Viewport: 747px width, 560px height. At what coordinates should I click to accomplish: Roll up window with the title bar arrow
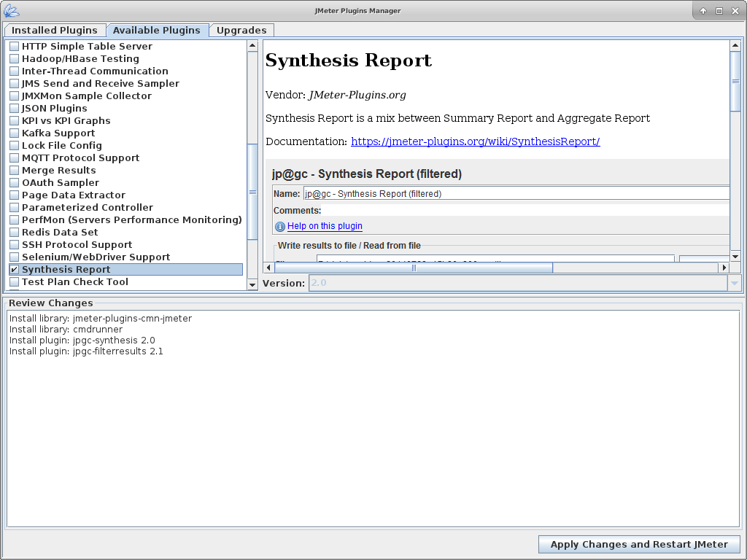[703, 11]
